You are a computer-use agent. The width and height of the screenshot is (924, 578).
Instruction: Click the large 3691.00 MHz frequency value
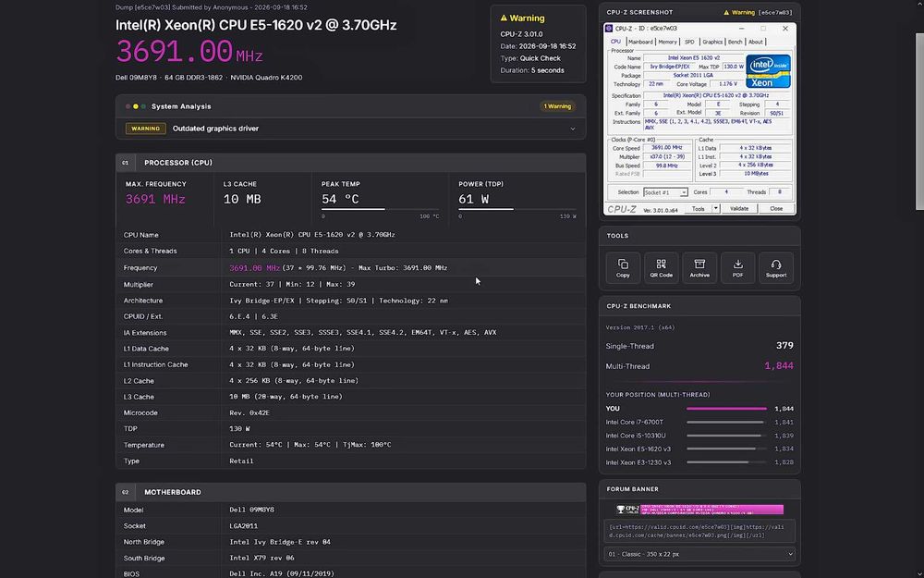[x=189, y=51]
